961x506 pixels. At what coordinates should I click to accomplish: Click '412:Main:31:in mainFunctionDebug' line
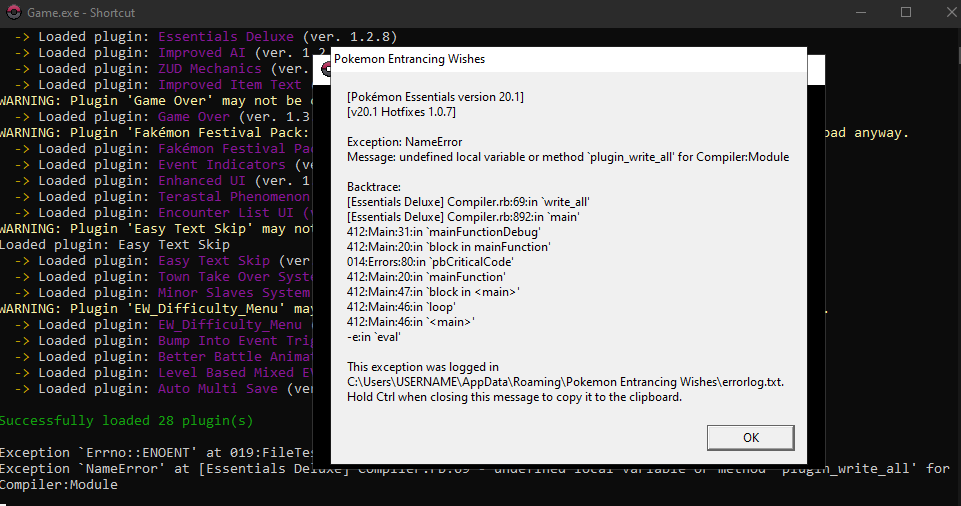[x=444, y=232]
